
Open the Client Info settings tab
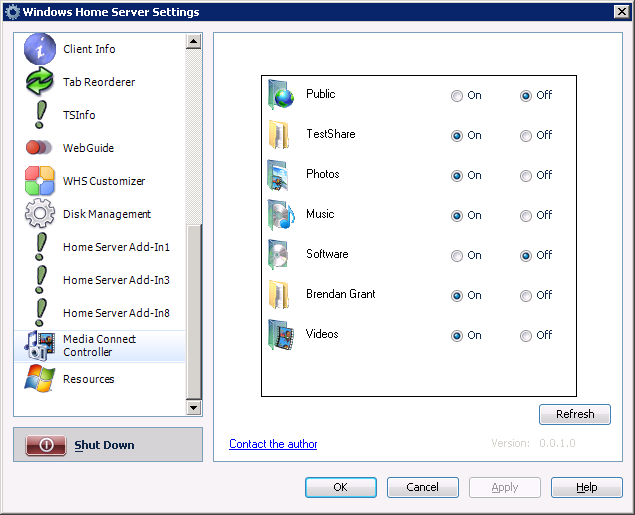tap(100, 49)
